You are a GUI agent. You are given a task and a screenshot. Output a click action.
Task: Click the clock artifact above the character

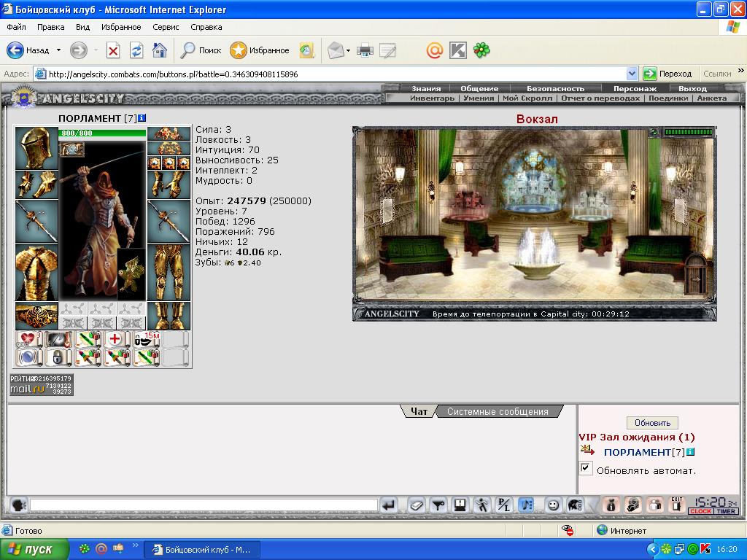click(72, 149)
